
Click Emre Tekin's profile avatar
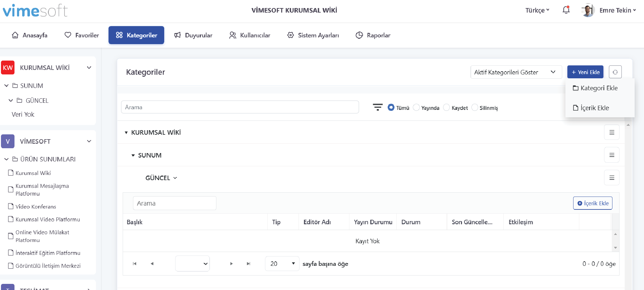588,10
